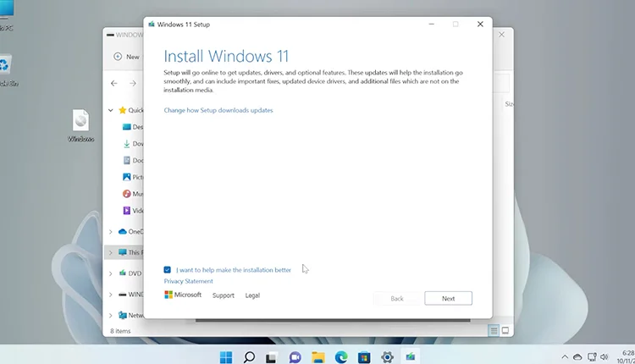Open Pictures folder in Explorer sidebar

click(x=132, y=177)
